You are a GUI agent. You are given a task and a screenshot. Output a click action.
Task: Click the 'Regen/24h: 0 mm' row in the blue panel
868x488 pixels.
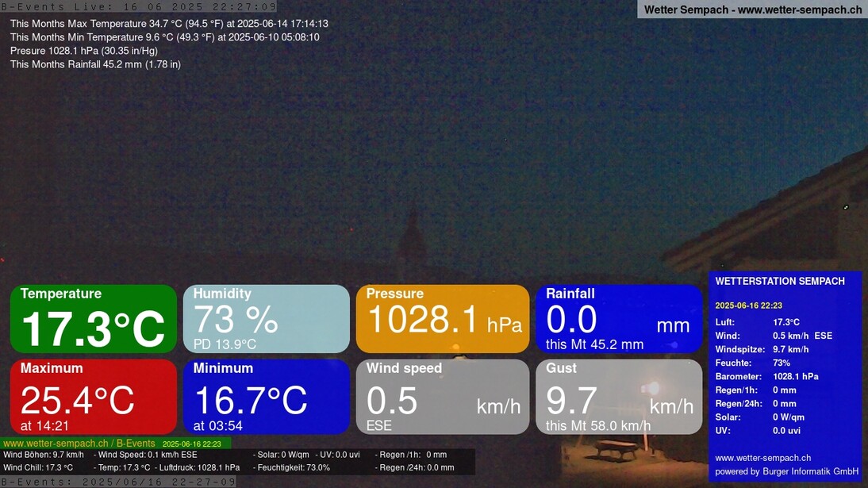click(755, 404)
